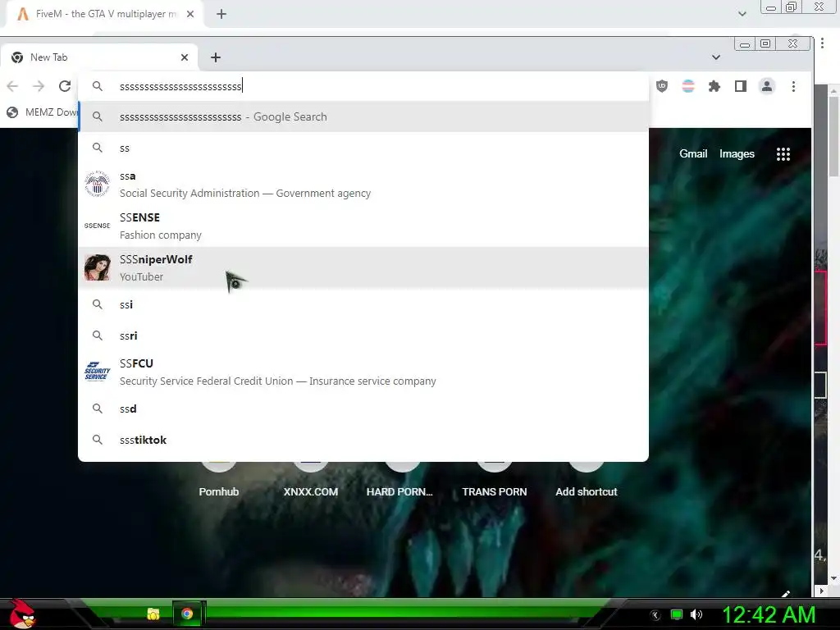Toggle the side panel icon
This screenshot has height=630, width=840.
click(x=741, y=86)
